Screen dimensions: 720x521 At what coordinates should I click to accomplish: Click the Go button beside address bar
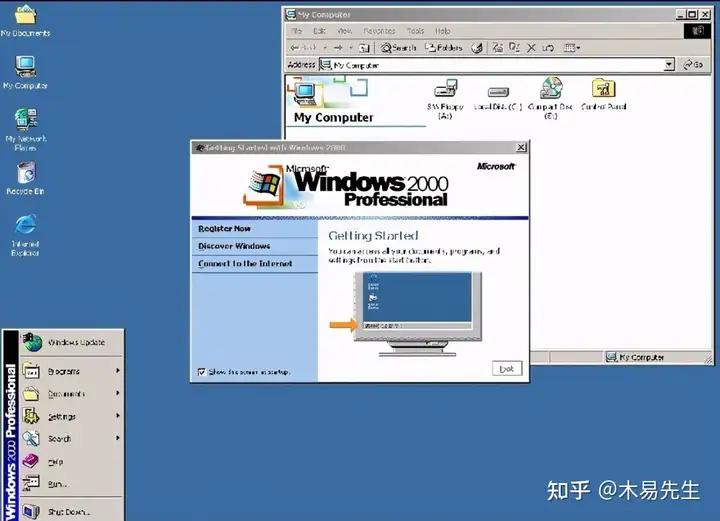click(693, 65)
